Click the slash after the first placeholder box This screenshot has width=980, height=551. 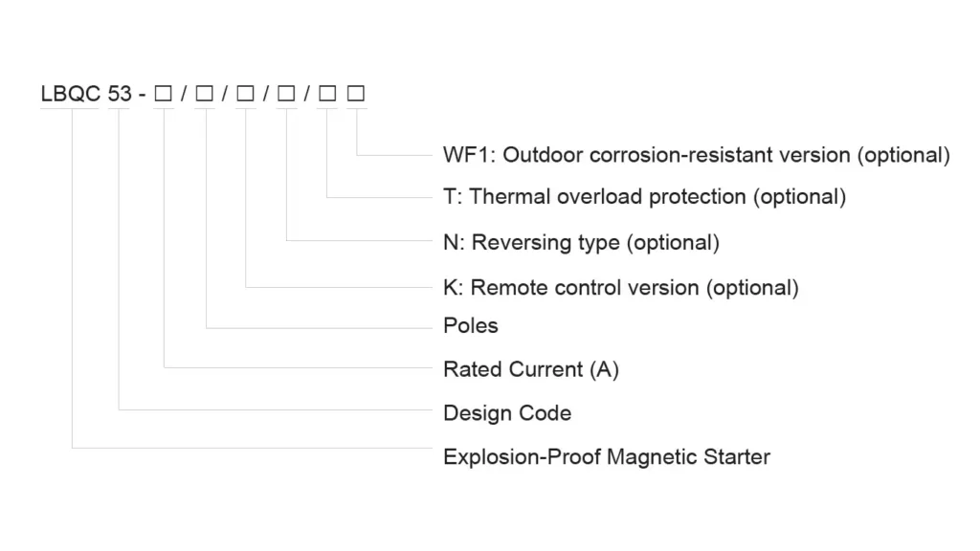pos(183,95)
